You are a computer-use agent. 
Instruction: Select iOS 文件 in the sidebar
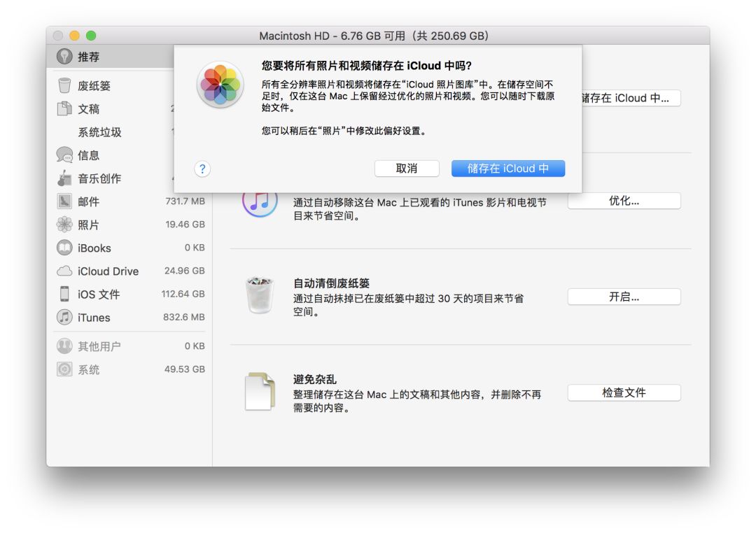[x=99, y=294]
